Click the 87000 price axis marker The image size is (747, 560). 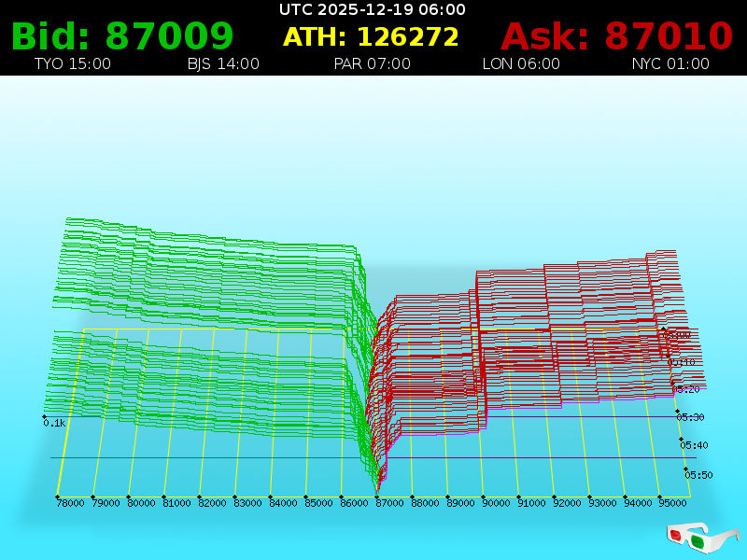click(389, 503)
